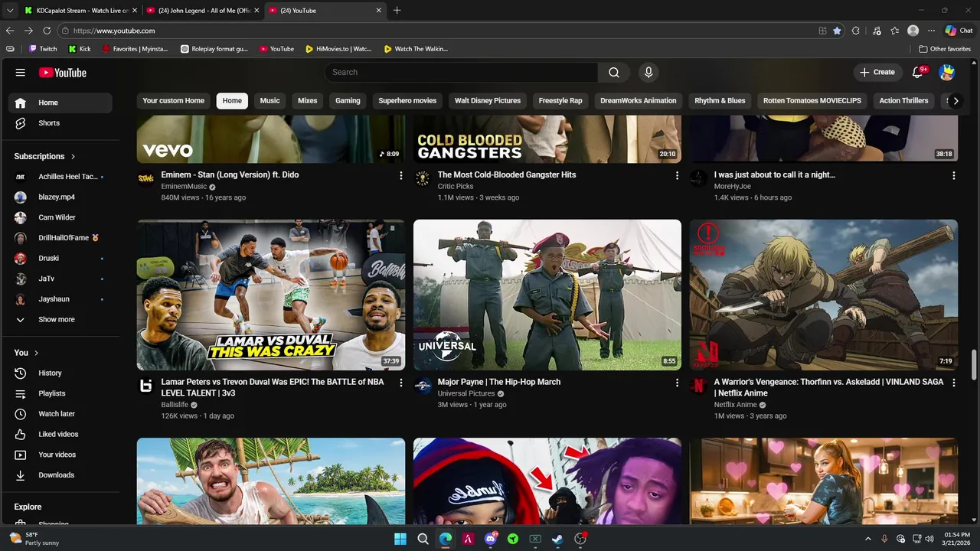
Task: Open Other favorites folder
Action: pyautogui.click(x=945, y=49)
